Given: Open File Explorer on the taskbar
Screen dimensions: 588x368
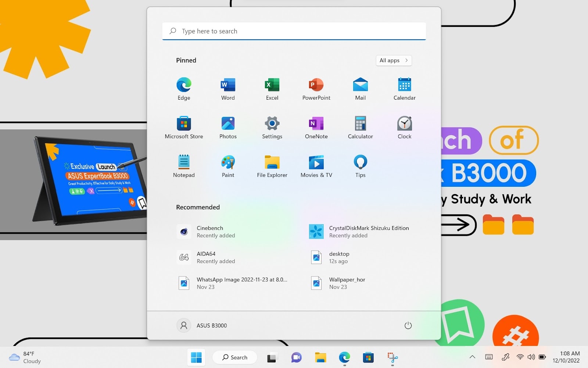Looking at the screenshot, I should click(320, 357).
